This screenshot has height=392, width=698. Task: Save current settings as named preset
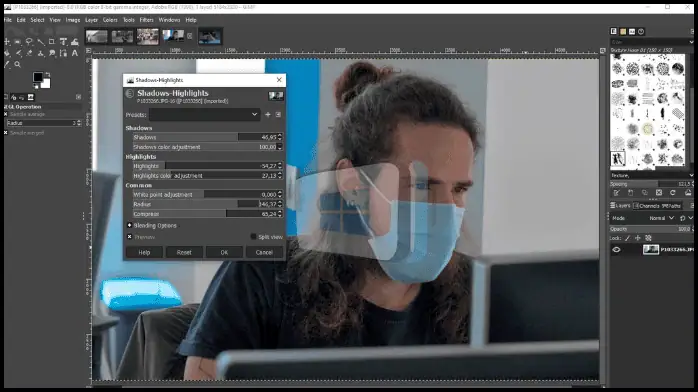pos(268,115)
